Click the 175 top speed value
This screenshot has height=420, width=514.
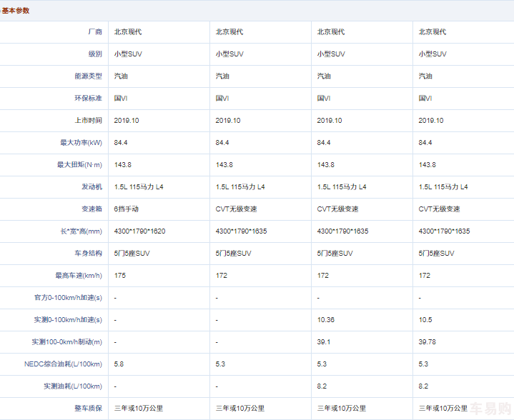[120, 276]
